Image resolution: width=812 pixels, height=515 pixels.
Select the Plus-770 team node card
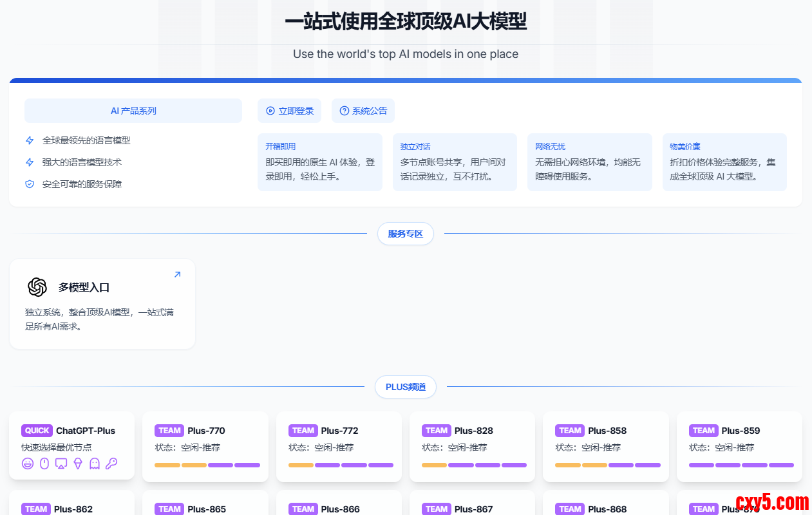[205, 446]
